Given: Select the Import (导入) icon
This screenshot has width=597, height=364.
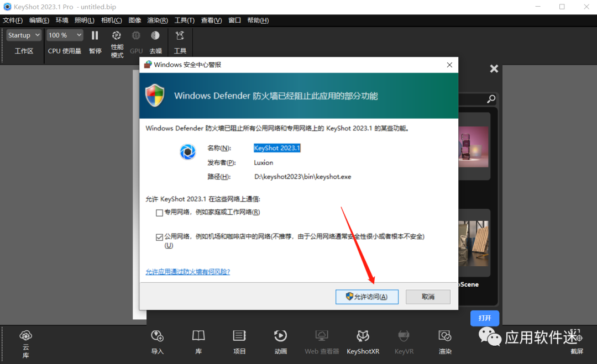Looking at the screenshot, I should pos(157,340).
